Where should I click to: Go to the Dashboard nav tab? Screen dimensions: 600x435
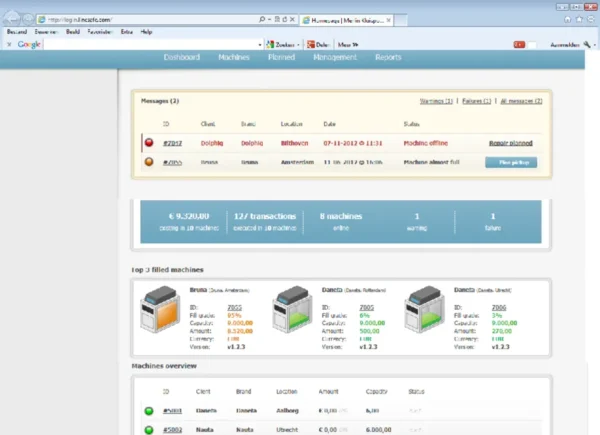point(182,57)
